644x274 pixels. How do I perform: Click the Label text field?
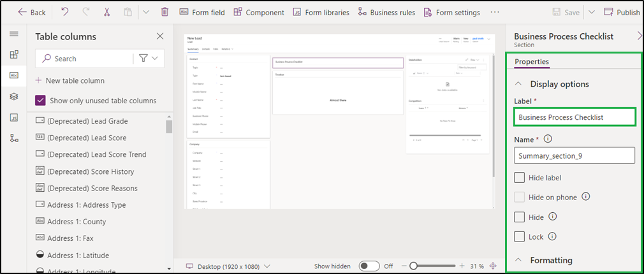574,117
